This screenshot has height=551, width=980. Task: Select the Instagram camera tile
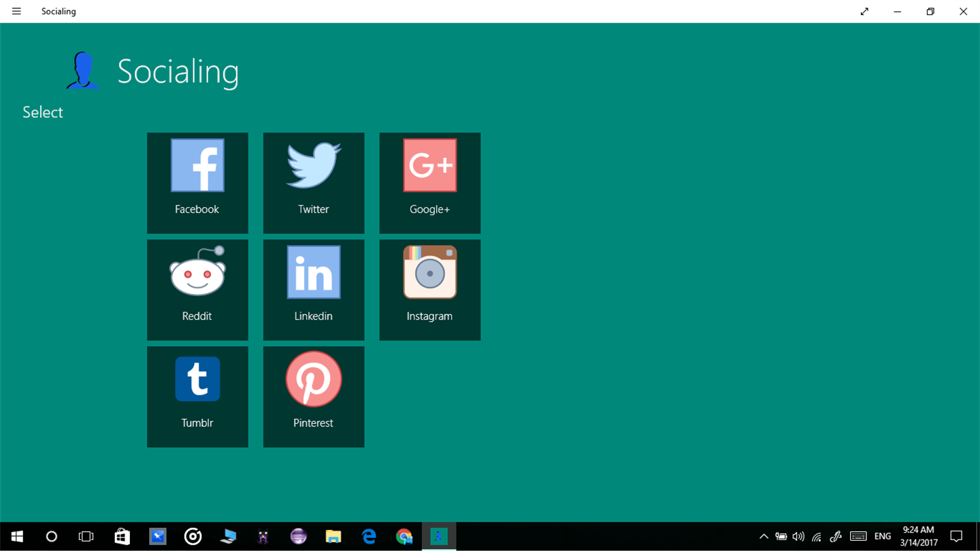430,290
